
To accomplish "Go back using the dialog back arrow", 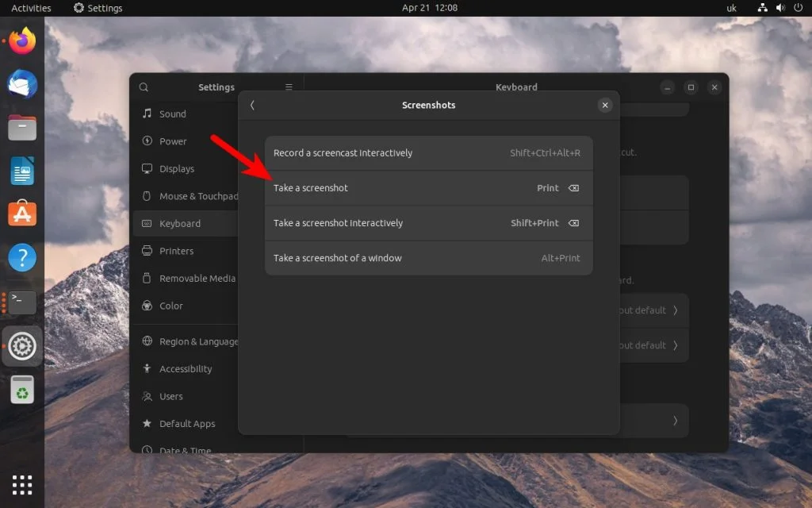I will 252,104.
